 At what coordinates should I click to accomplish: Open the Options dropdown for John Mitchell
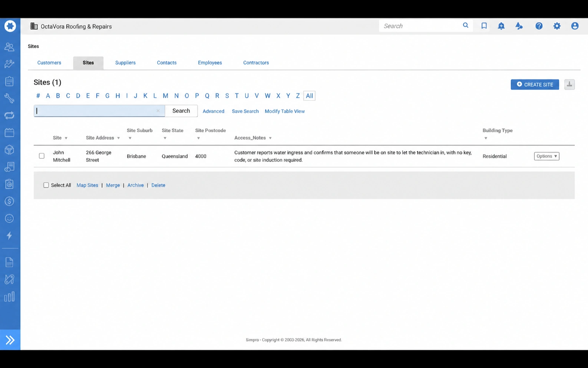click(546, 156)
